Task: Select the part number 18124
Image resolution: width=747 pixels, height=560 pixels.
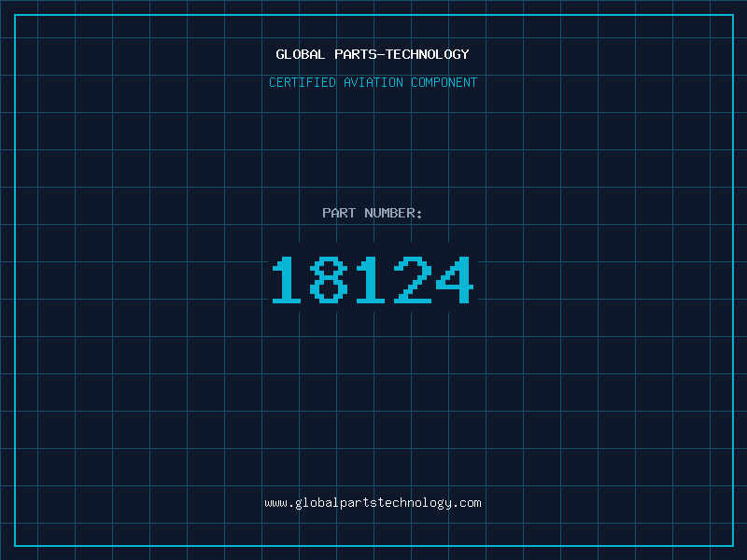Action: pos(373,279)
